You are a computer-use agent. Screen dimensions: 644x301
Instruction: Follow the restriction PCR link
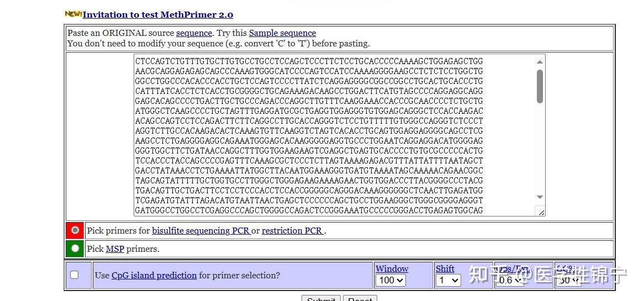tap(293, 231)
